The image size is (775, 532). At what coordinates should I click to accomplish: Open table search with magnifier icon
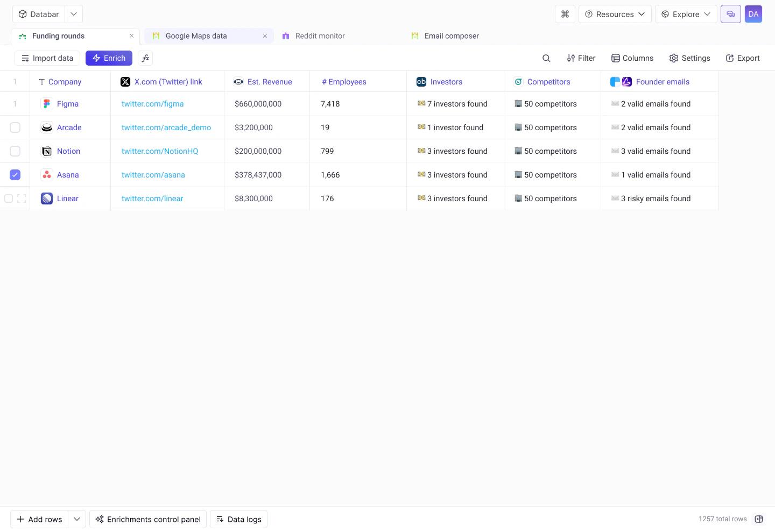point(546,58)
